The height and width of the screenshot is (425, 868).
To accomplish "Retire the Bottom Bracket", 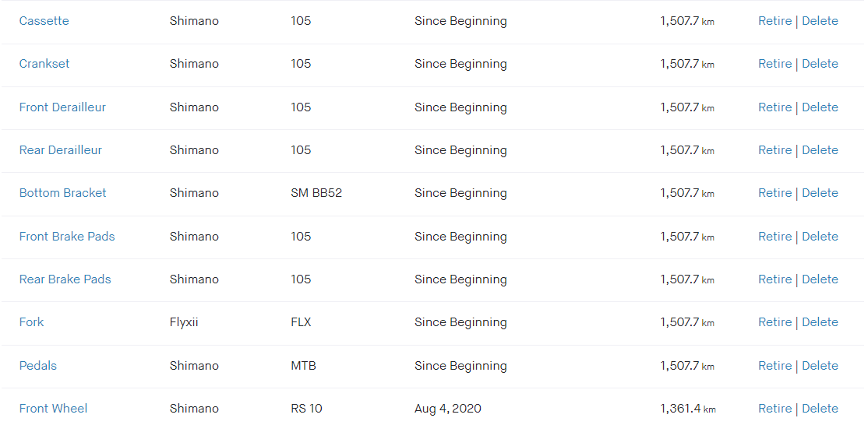I will pyautogui.click(x=775, y=193).
